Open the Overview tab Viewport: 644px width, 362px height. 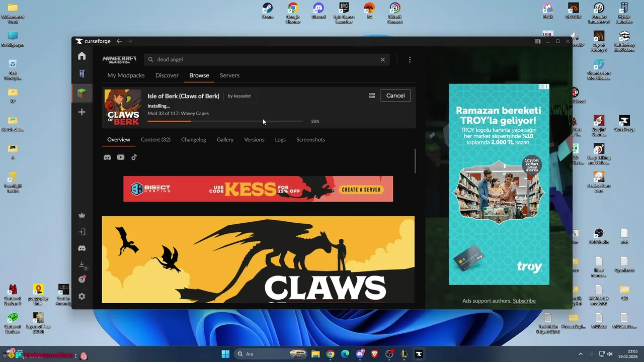[119, 140]
